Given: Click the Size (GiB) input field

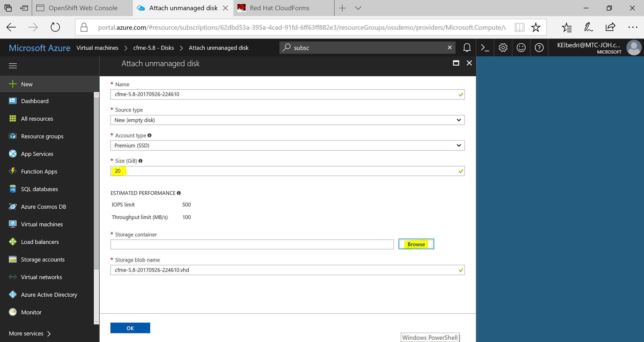Looking at the screenshot, I should click(287, 171).
